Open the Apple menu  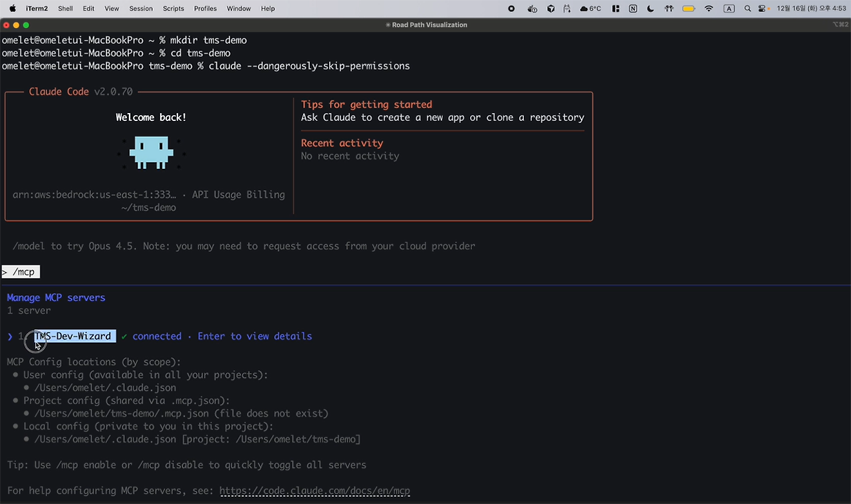click(x=13, y=9)
